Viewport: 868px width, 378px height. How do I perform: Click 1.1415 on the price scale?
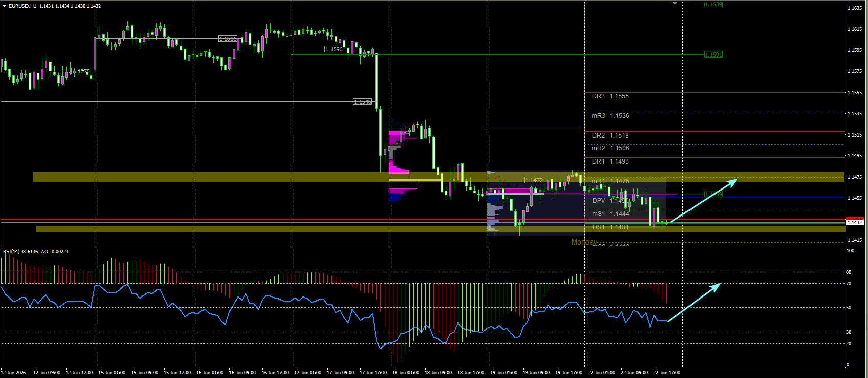855,240
